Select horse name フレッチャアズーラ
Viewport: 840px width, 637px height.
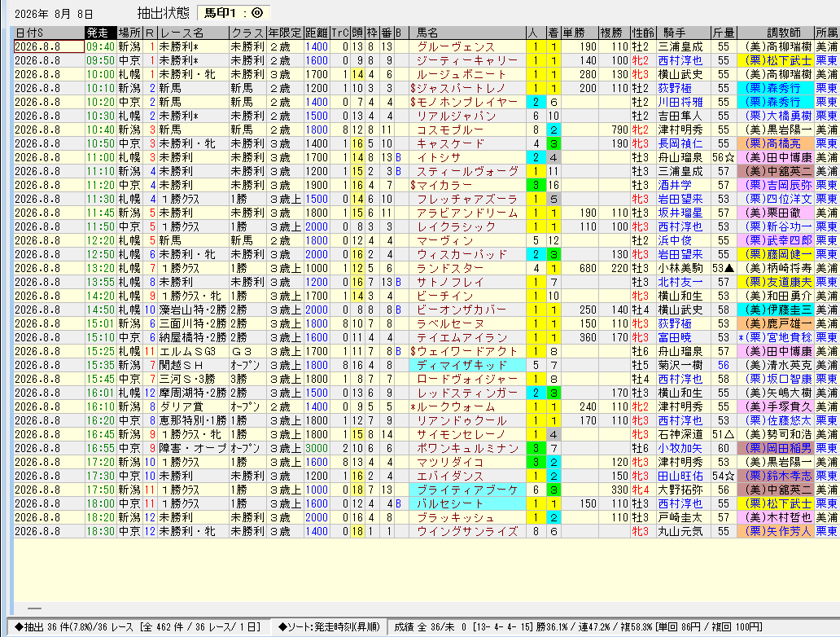coord(467,199)
